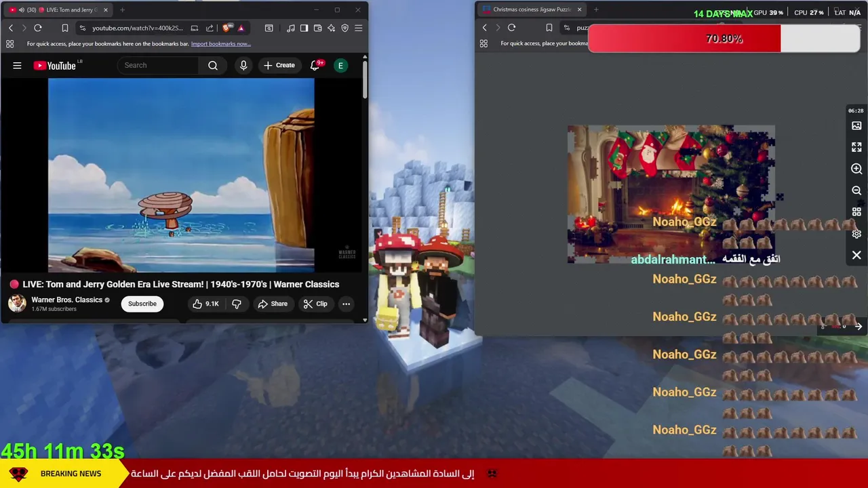This screenshot has width=868, height=488.
Task: Click the video title LIVE: Tom and Jerry Golden Era
Action: [x=181, y=285]
